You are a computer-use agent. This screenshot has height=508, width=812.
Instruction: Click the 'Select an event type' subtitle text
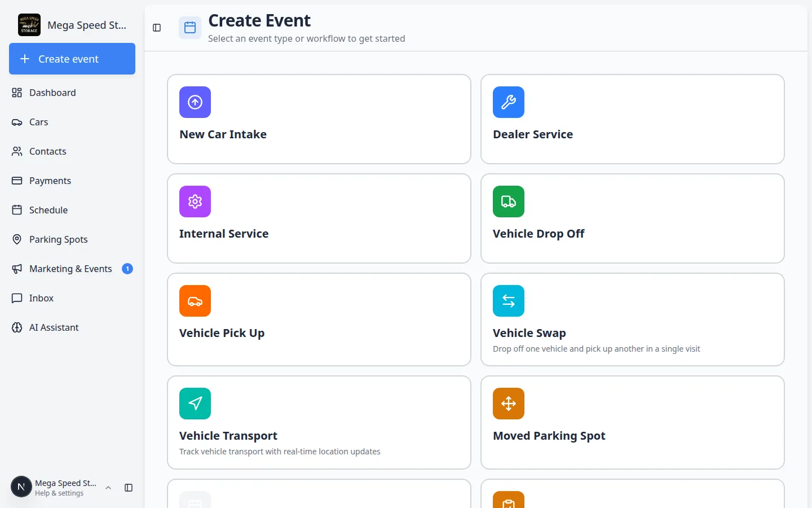[x=307, y=38]
